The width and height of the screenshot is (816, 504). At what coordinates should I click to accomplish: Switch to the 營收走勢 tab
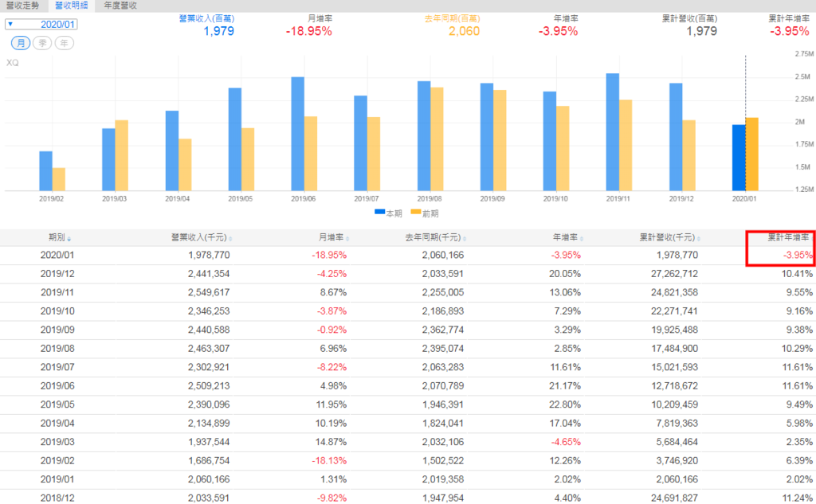tap(22, 6)
